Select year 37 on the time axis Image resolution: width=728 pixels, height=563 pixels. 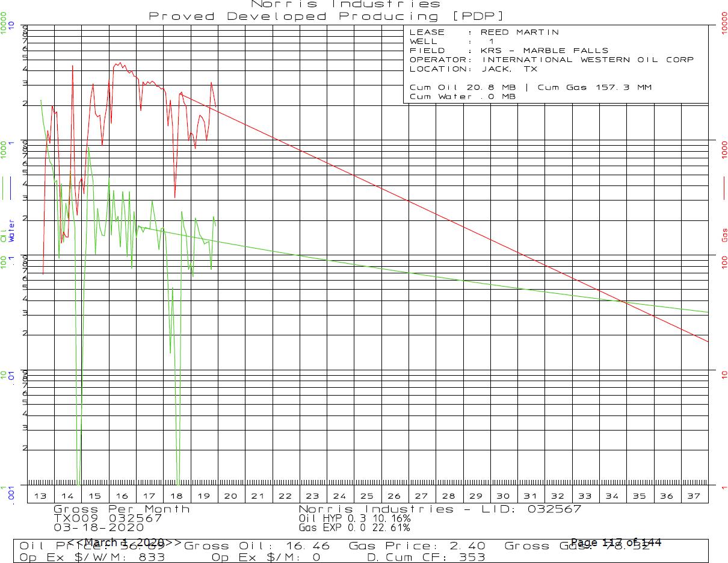[x=694, y=496]
